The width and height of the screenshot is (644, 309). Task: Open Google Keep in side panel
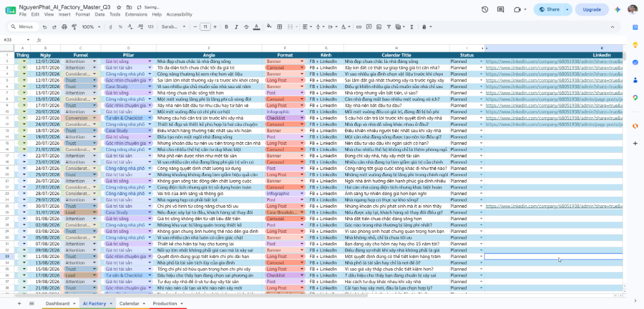(x=635, y=45)
